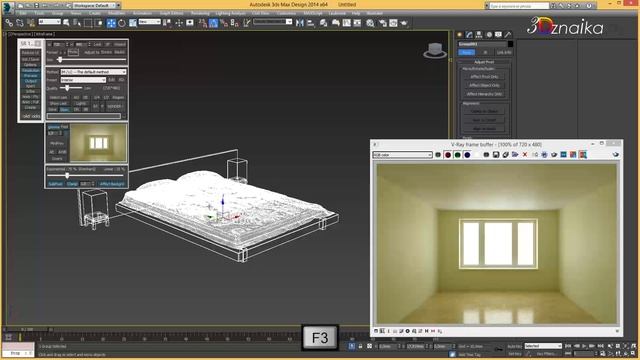Clear image X icon in V-Ray frame buffer
This screenshot has width=640, height=360.
point(525,155)
